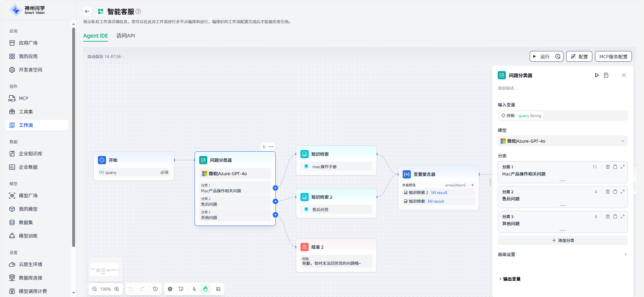The height and width of the screenshot is (297, 644).
Task: Open 企业知识库 in the sidebar
Action: 31,153
